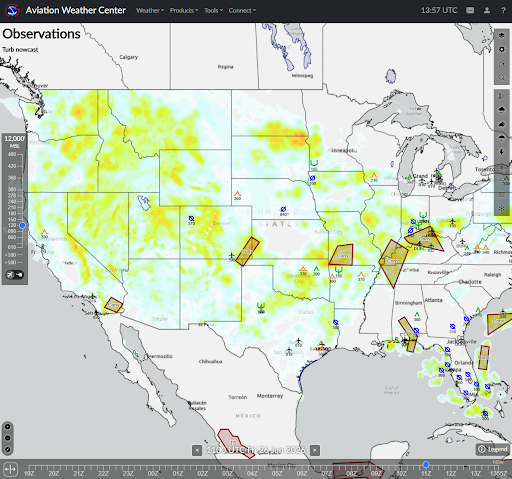Image resolution: width=512 pixels, height=479 pixels.
Task: Open the map search magnifier tool
Action: (x=501, y=78)
